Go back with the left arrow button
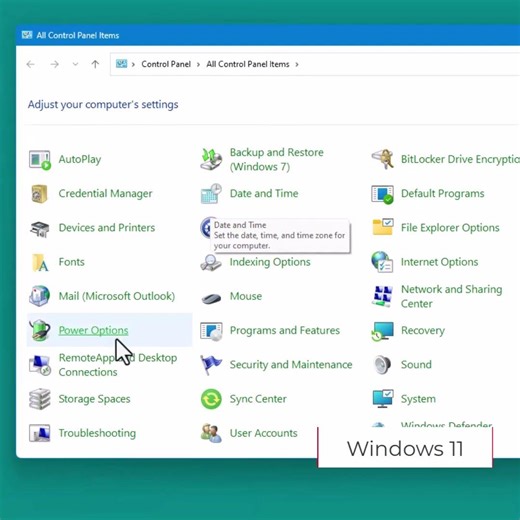 [31, 64]
